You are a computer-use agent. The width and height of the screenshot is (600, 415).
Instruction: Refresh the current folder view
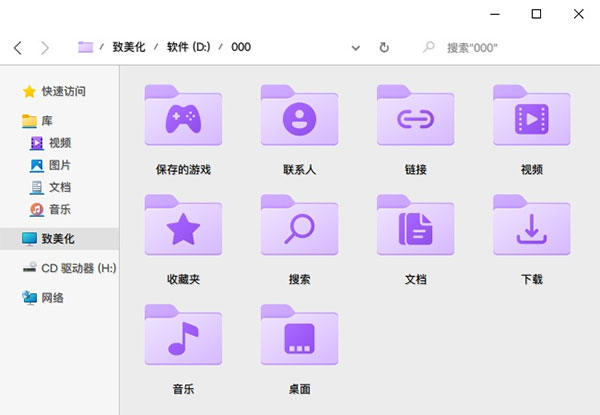coord(384,47)
